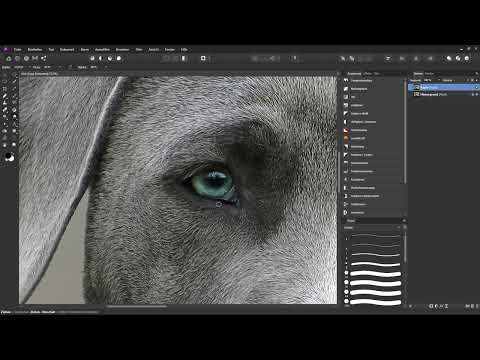Click the foreground/background colour swatch in tools panel
Screen dimensions: 480x360
[x=10, y=157]
